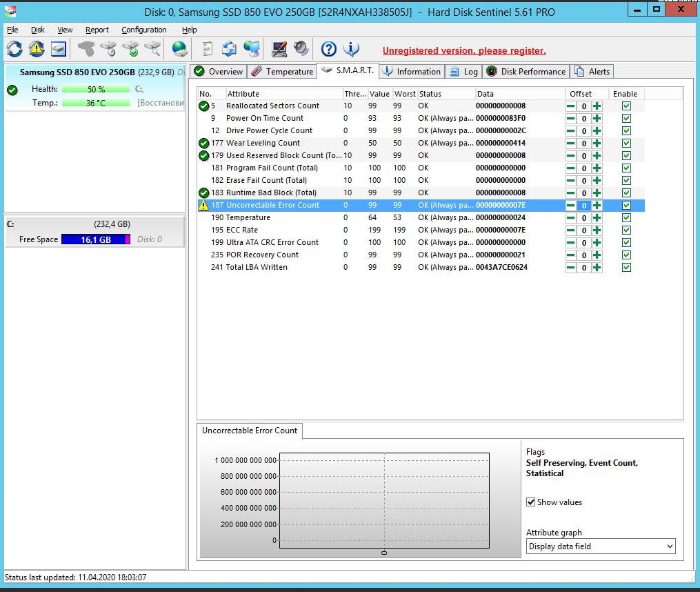Screen dimensions: 700x592
Task: Click the grayed-out drive icon after the separator
Action: pos(86,49)
